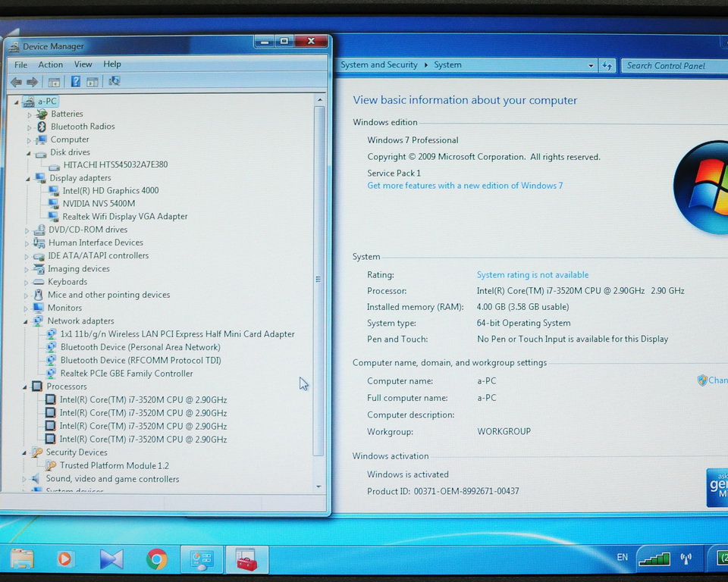This screenshot has width=728, height=582.
Task: Click the HITACHI disk drive icon
Action: [x=55, y=166]
